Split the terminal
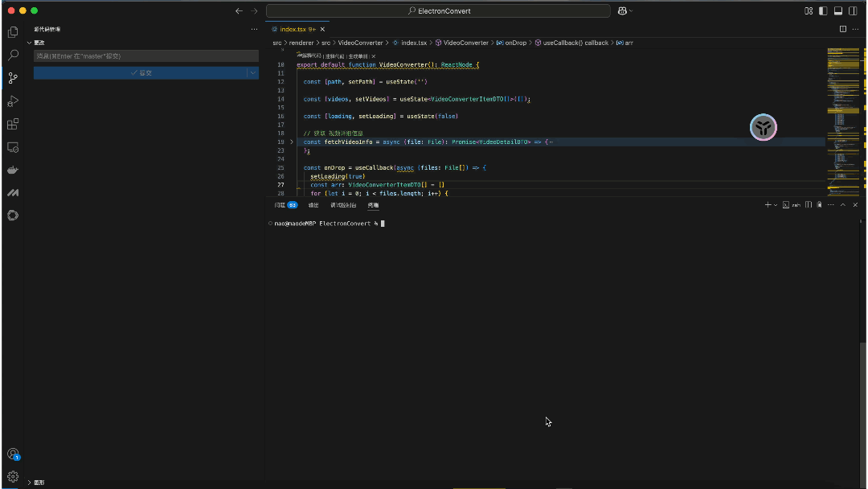 [x=809, y=205]
